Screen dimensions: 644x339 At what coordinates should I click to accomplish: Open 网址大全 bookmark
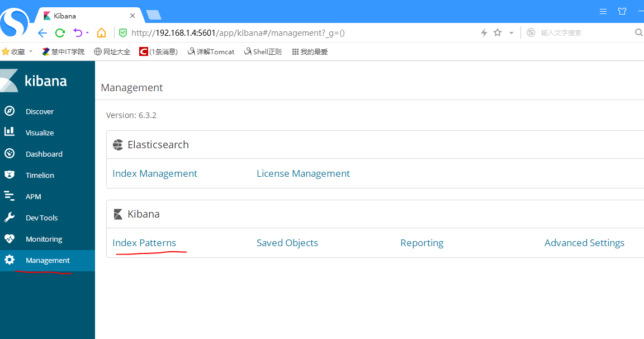point(112,52)
